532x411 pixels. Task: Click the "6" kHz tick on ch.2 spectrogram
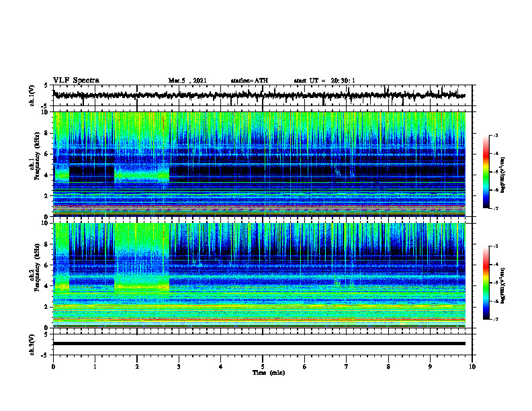(46, 265)
